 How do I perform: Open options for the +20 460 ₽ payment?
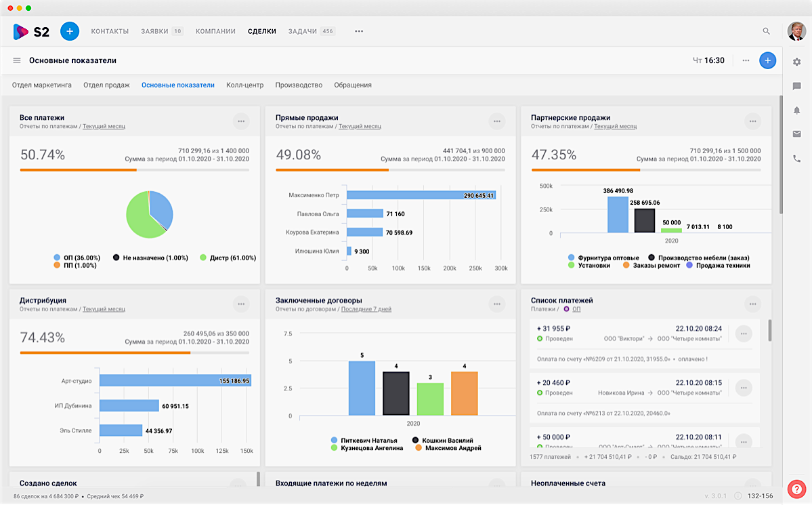[x=744, y=388]
